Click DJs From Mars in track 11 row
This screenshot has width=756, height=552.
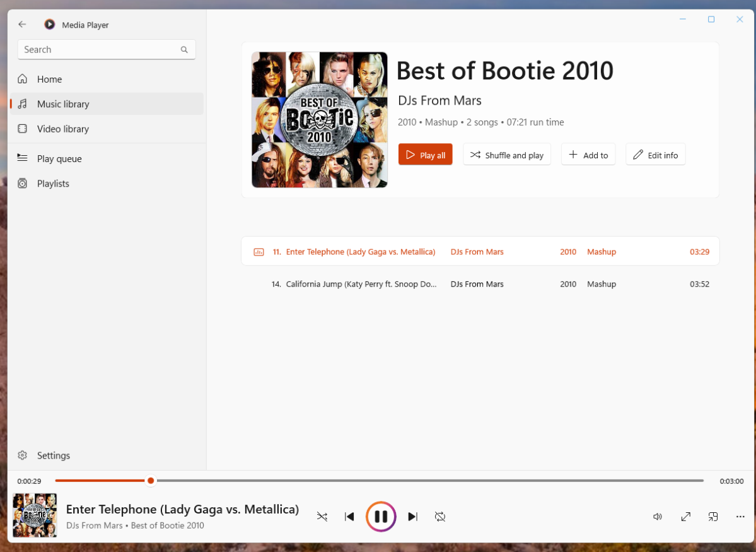click(x=477, y=251)
